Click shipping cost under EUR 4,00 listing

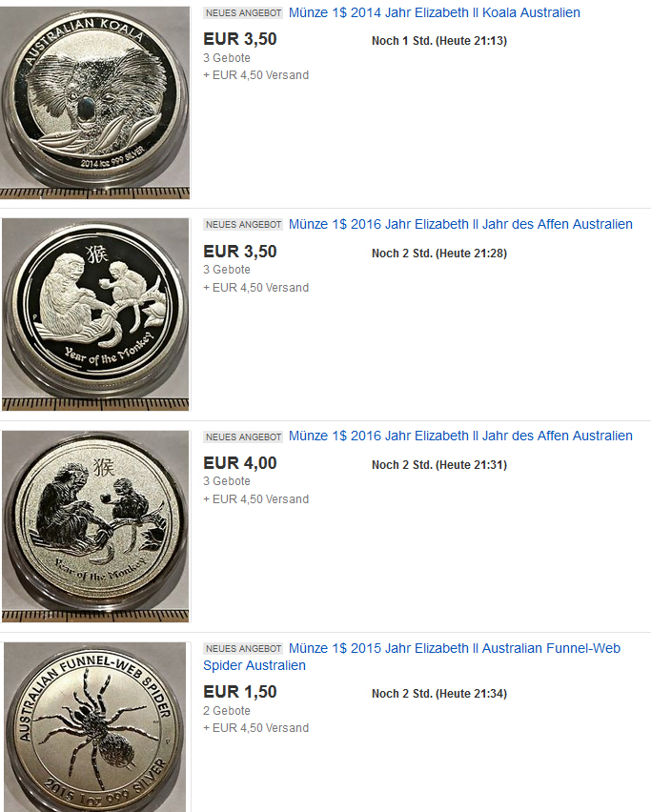255,499
